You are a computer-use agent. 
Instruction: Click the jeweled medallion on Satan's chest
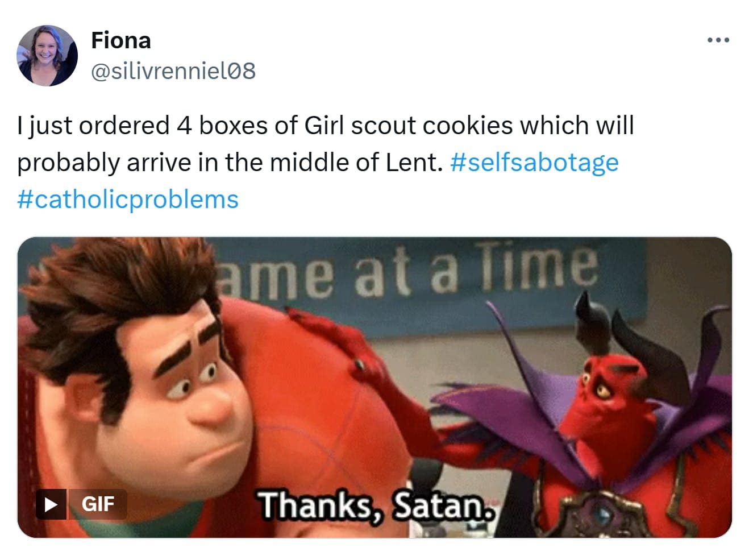[x=597, y=515]
